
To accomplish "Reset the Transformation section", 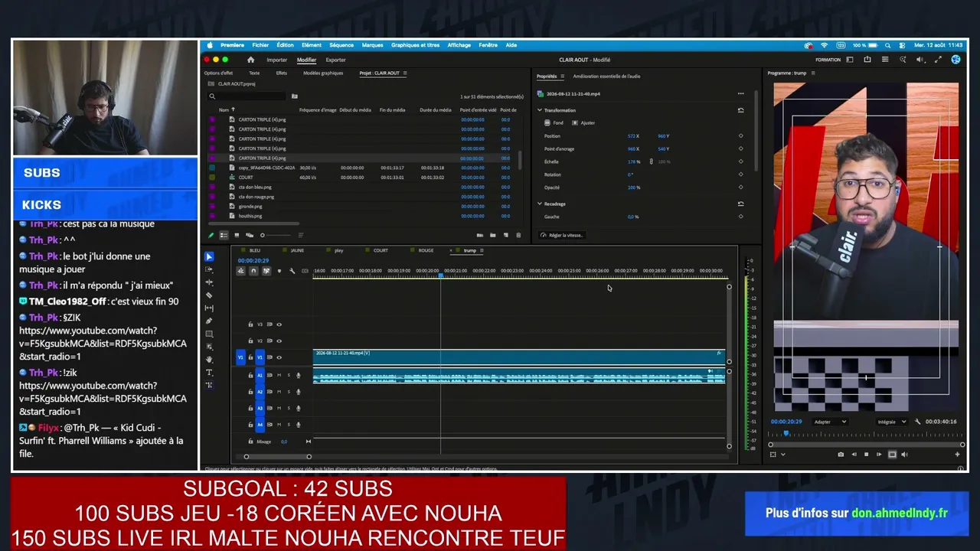I will coord(740,110).
